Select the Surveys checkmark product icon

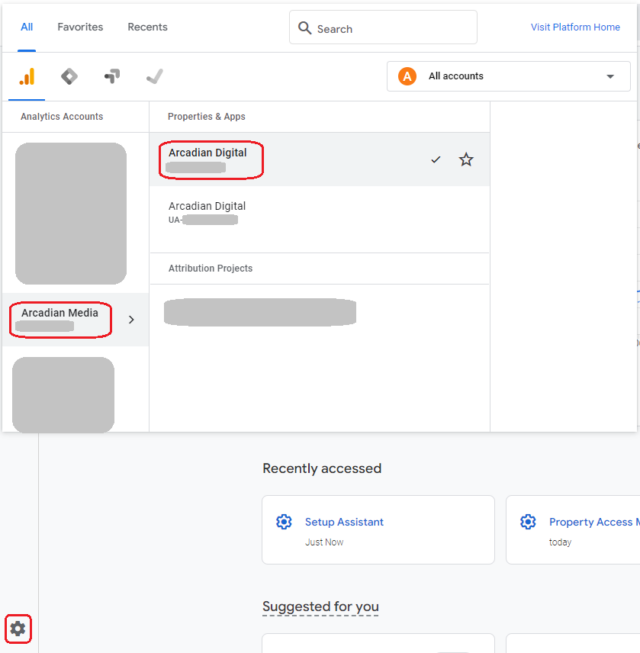(154, 76)
